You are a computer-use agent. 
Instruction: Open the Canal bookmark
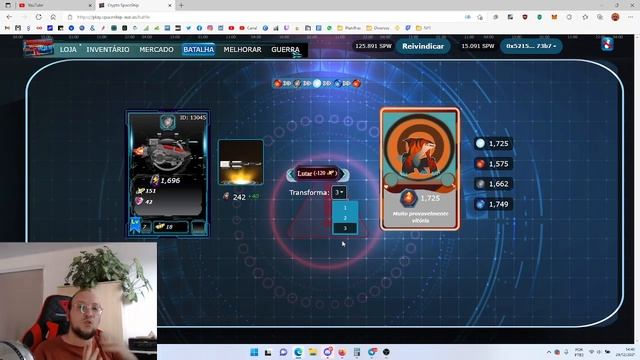[x=249, y=28]
